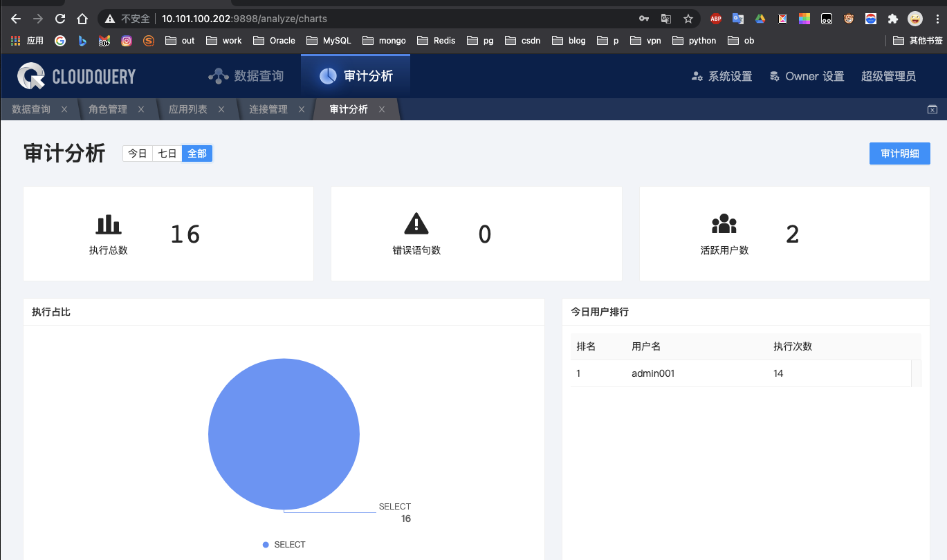The image size is (947, 560).
Task: Toggle the 今日 time filter
Action: pos(136,153)
